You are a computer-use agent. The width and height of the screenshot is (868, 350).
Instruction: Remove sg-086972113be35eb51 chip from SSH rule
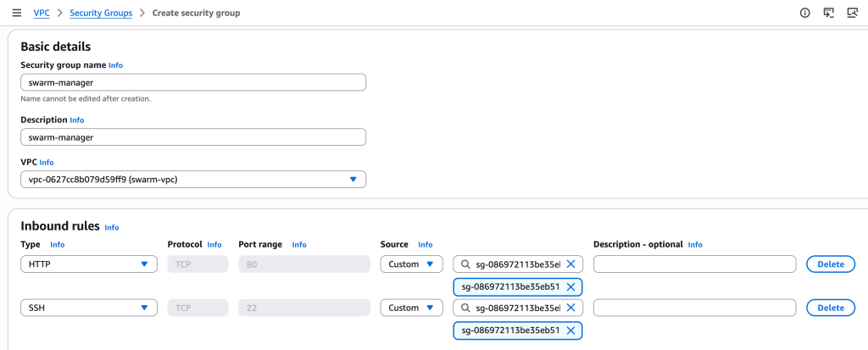[570, 330]
